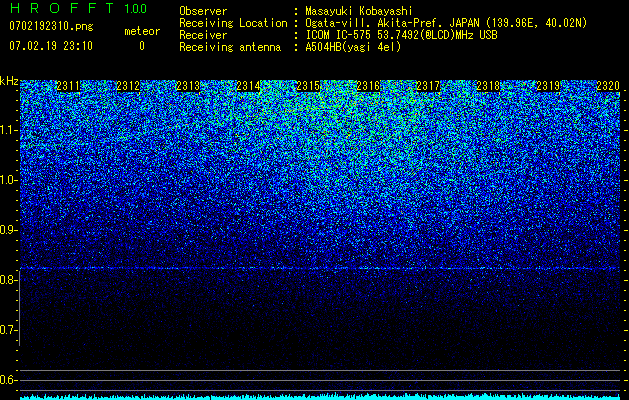Click the HROFFT 1.0.0 title text
Image resolution: width=629 pixels, height=400 pixels.
[78, 8]
